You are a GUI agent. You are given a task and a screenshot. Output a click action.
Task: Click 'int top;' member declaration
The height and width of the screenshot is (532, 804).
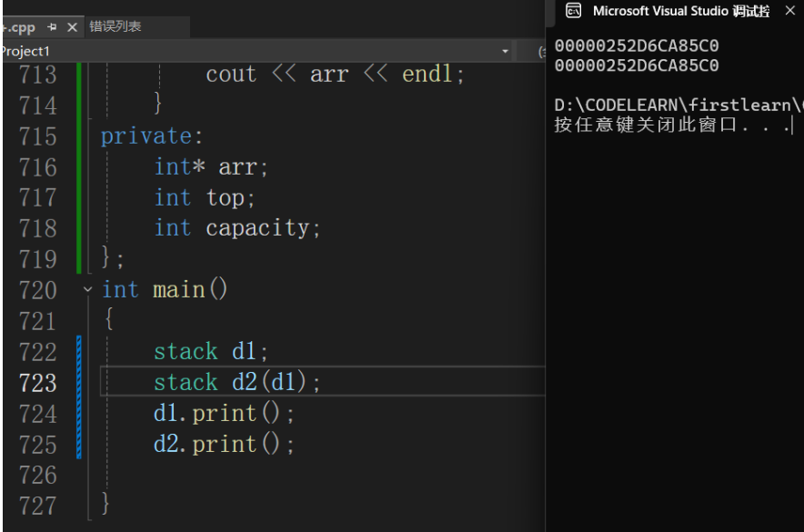coord(205,198)
